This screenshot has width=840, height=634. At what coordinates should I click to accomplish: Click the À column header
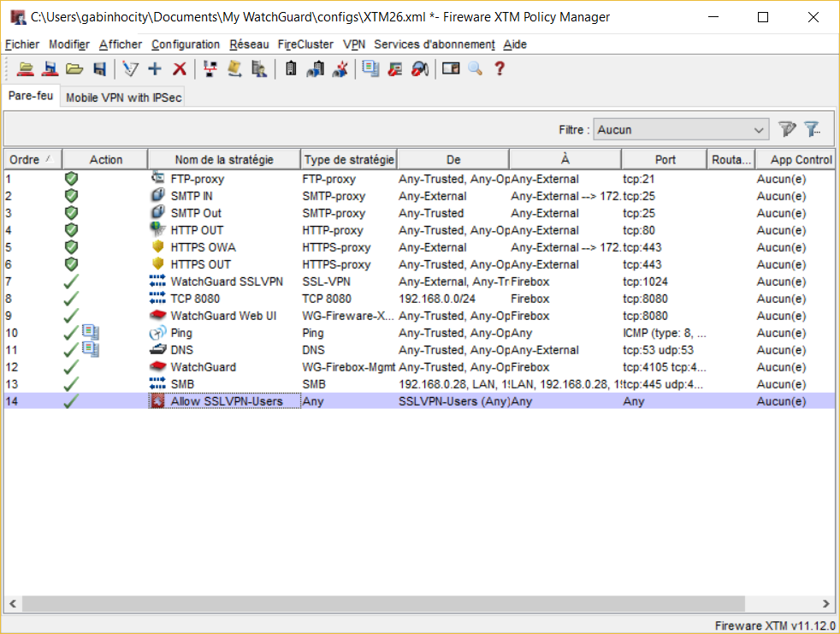(565, 160)
